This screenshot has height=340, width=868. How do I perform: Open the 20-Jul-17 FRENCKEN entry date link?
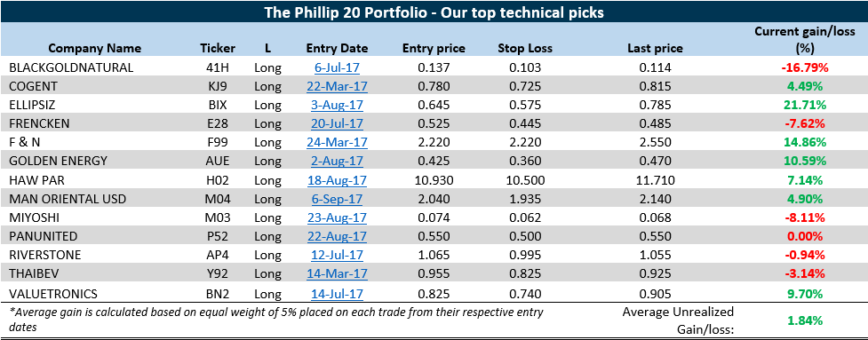coord(337,123)
